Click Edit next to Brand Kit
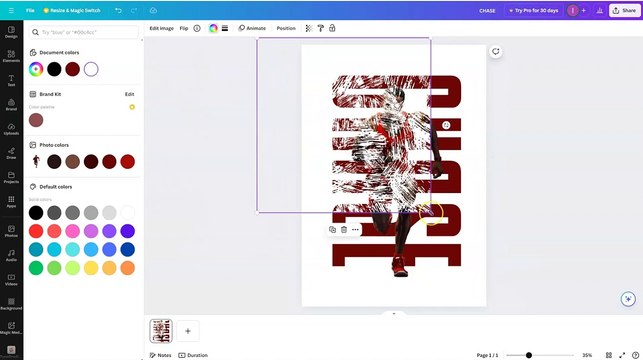 click(129, 94)
